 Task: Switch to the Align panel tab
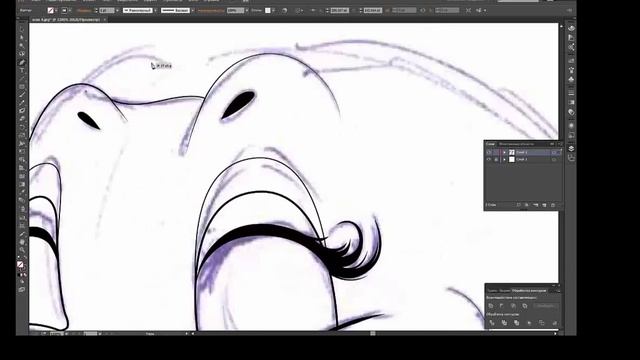pos(504,291)
